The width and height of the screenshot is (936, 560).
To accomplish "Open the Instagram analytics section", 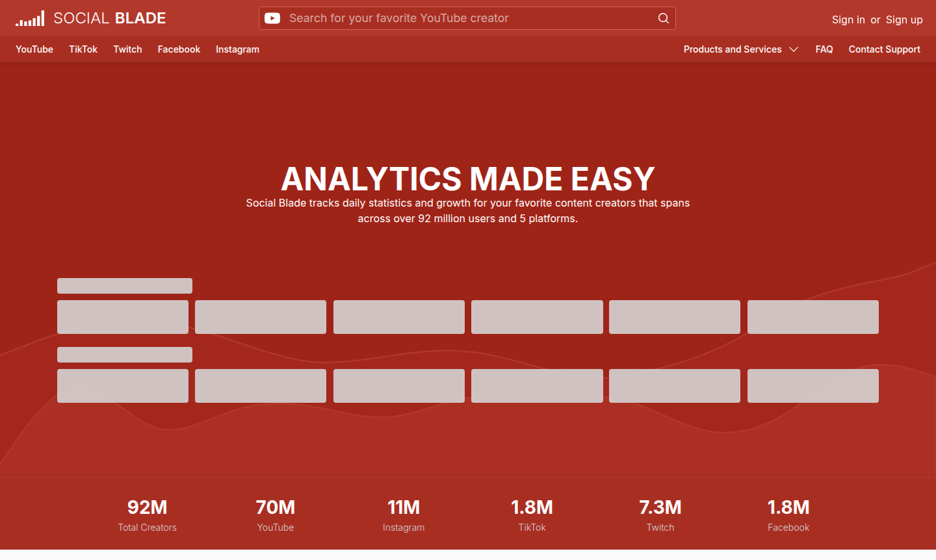I will (x=237, y=49).
